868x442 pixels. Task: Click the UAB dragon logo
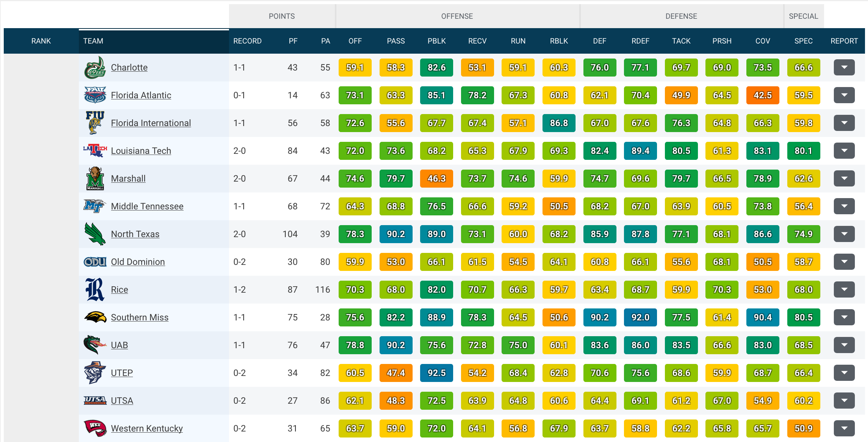coord(95,345)
